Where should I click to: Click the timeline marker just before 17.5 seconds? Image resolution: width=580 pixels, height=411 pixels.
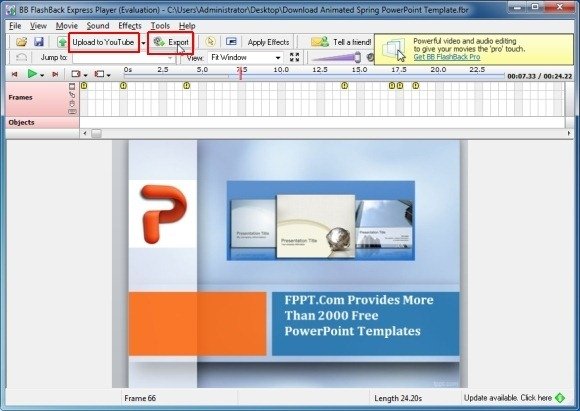[x=392, y=86]
